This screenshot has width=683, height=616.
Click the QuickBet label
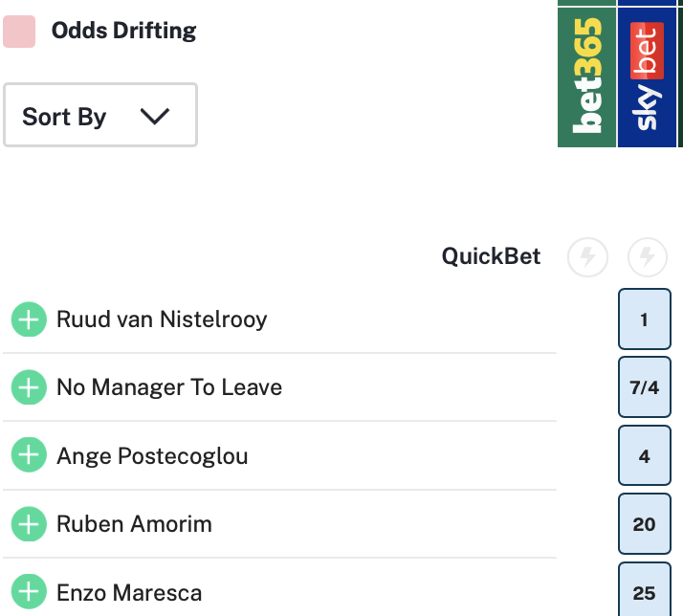[x=491, y=256]
